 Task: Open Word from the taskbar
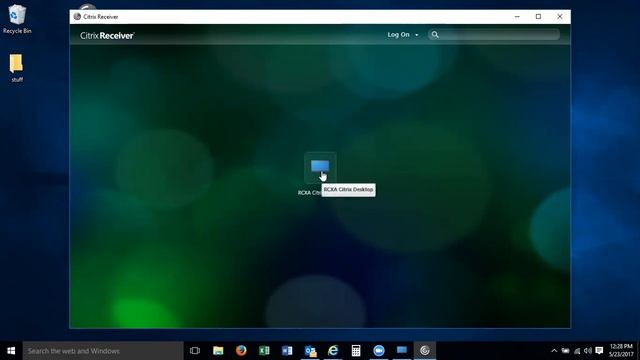287,351
